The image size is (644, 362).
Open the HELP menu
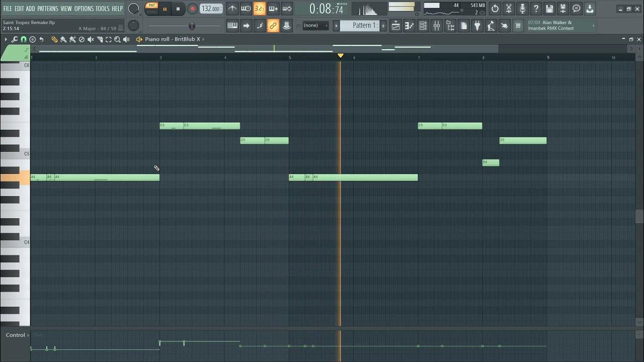click(x=117, y=9)
